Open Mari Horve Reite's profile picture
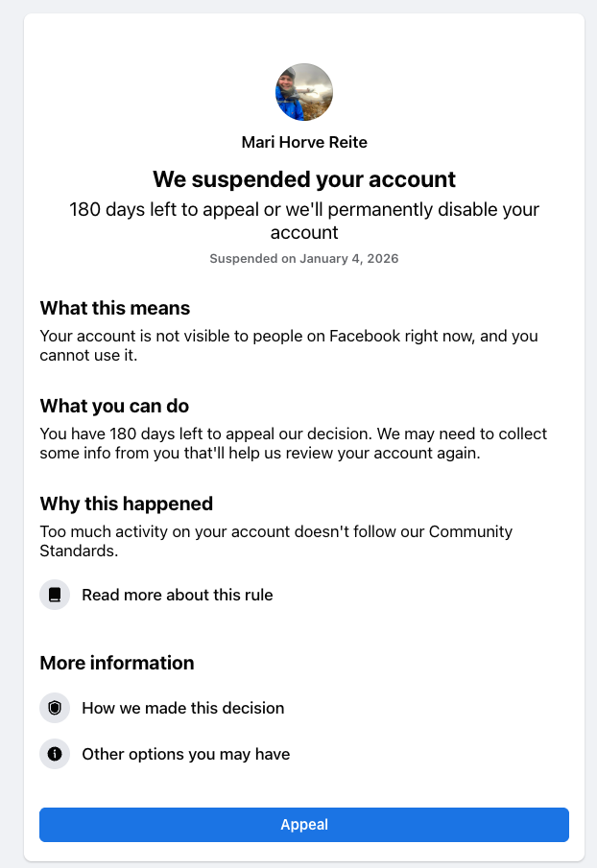 click(x=304, y=92)
